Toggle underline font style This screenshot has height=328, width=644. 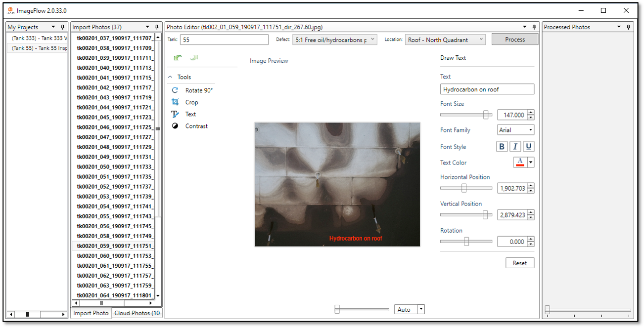[529, 147]
